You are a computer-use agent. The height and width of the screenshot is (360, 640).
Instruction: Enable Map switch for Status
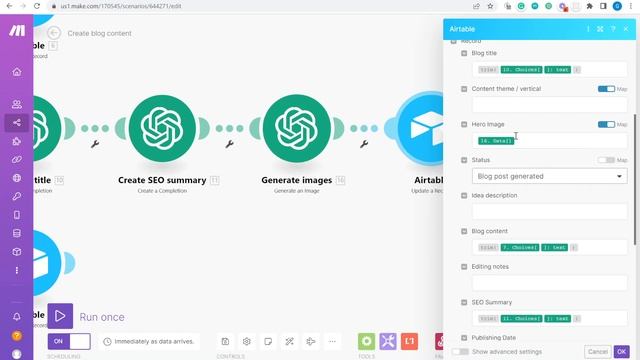[x=606, y=160]
